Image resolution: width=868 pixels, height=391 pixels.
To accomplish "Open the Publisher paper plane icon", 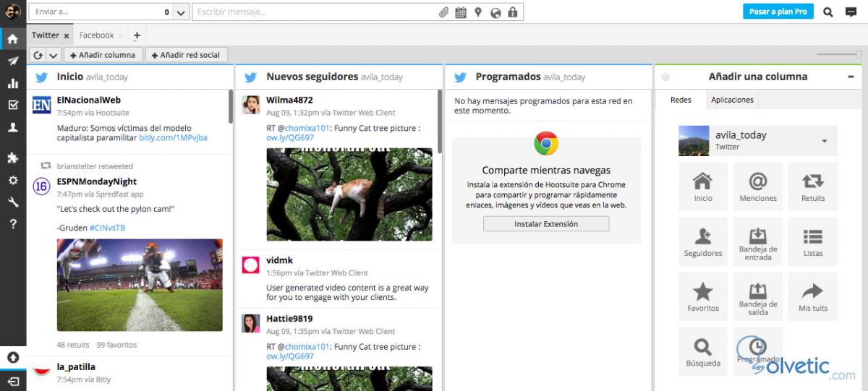I will coord(12,61).
